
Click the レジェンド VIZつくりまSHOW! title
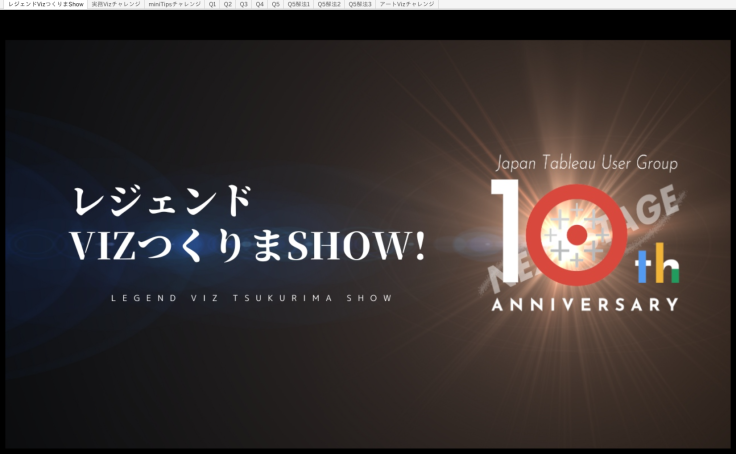[249, 224]
